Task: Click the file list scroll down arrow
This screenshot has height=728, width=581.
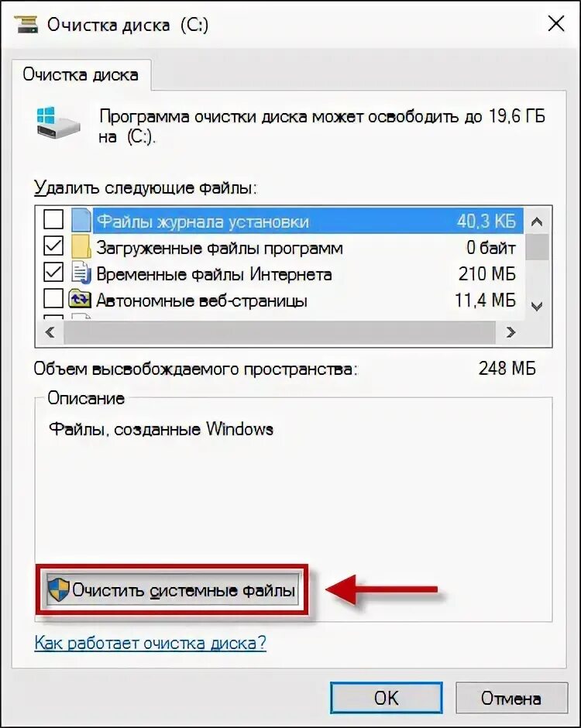Action: pos(537,307)
